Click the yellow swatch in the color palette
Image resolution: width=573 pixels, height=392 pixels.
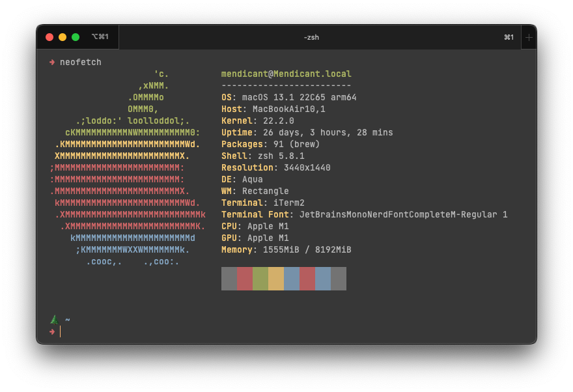pos(276,279)
